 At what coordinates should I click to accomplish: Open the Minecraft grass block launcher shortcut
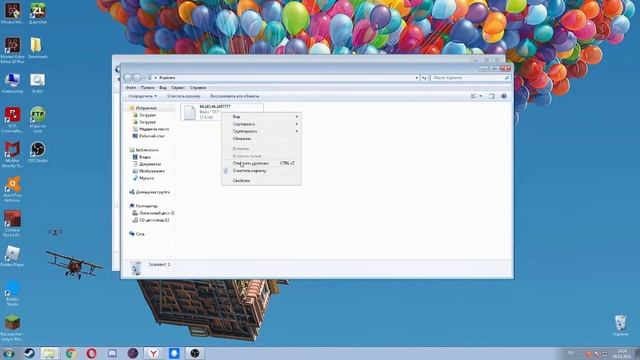click(12, 328)
